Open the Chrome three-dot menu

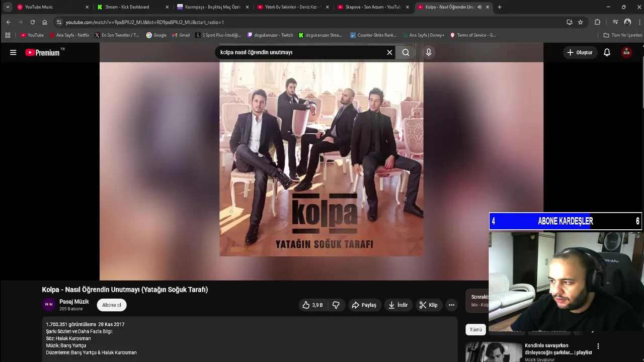[639, 22]
